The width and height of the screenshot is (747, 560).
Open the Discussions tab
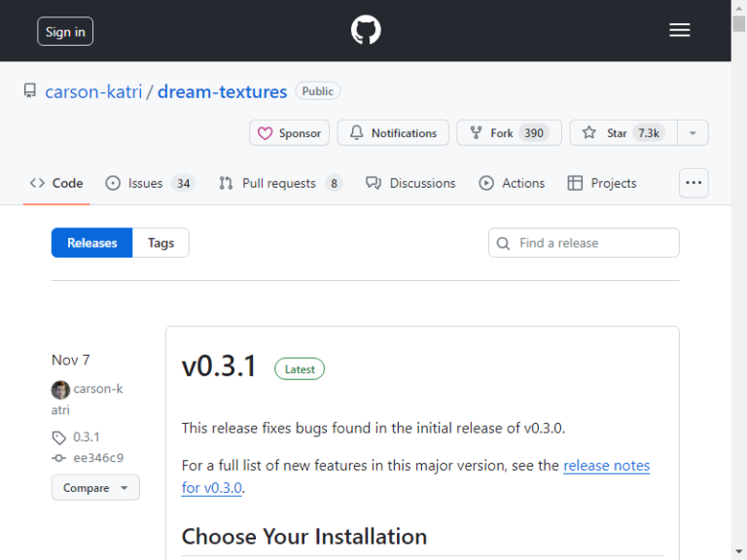pyautogui.click(x=410, y=184)
